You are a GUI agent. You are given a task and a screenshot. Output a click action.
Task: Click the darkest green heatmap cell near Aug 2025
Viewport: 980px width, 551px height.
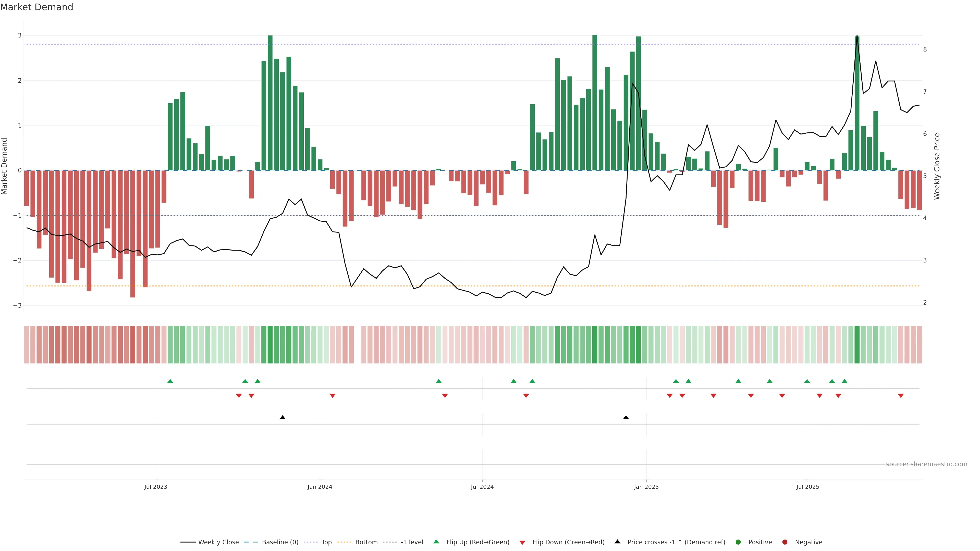[857, 345]
